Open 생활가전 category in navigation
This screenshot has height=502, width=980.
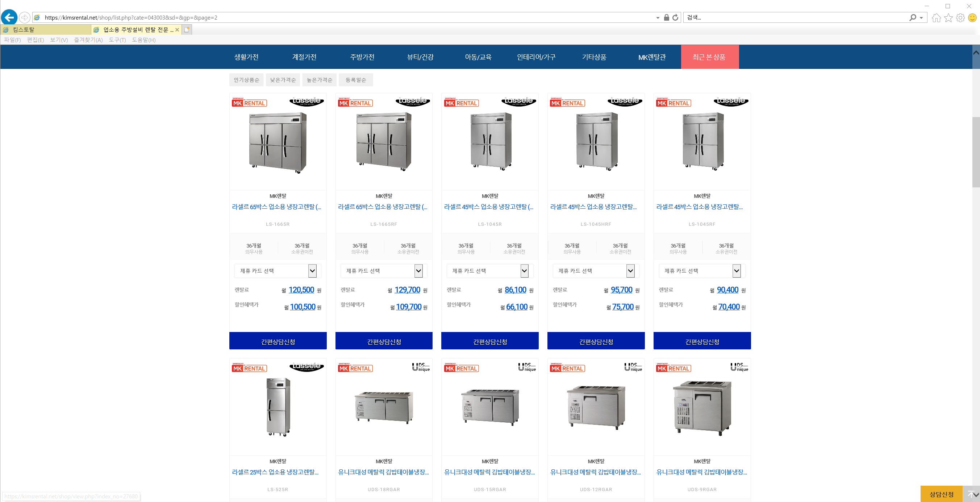246,57
